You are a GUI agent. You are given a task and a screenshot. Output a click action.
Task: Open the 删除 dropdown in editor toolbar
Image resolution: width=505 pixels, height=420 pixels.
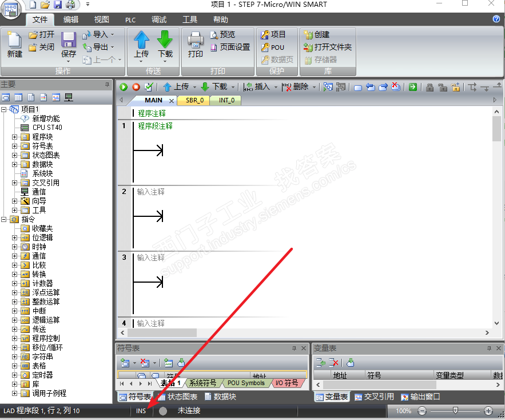point(314,87)
